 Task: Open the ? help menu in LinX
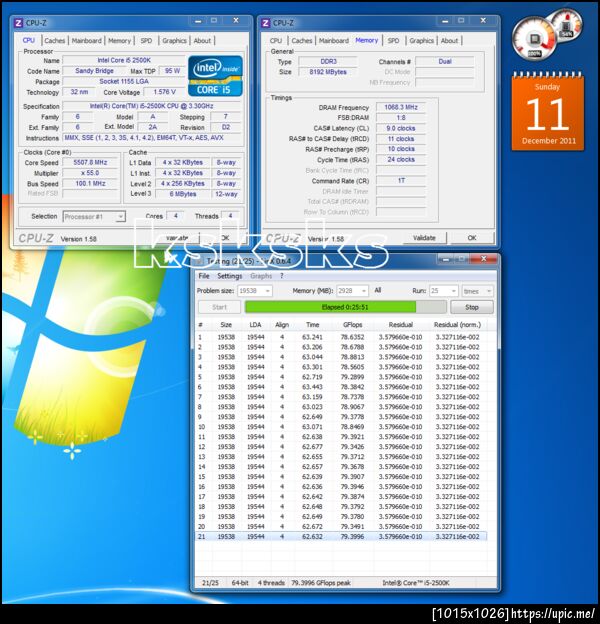click(x=282, y=276)
